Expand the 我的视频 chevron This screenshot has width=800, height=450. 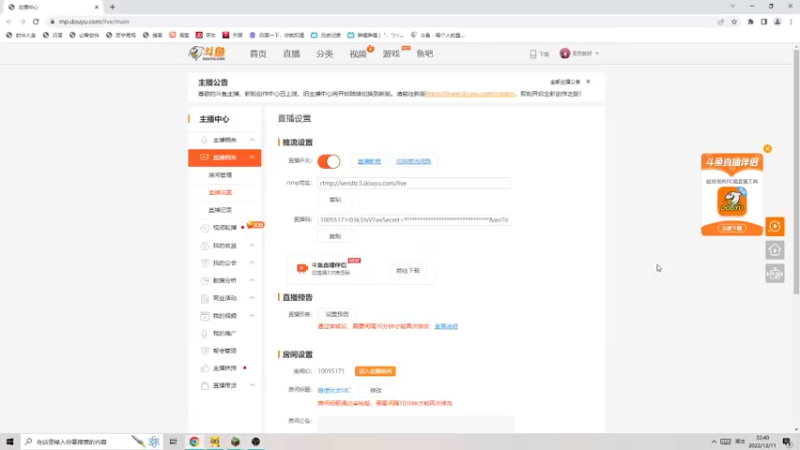point(252,316)
